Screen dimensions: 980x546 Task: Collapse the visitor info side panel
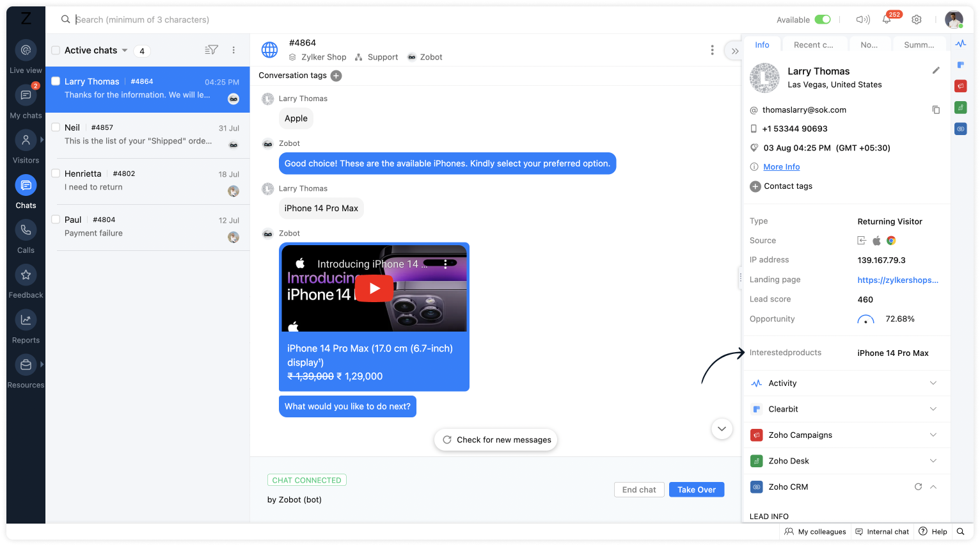point(735,51)
